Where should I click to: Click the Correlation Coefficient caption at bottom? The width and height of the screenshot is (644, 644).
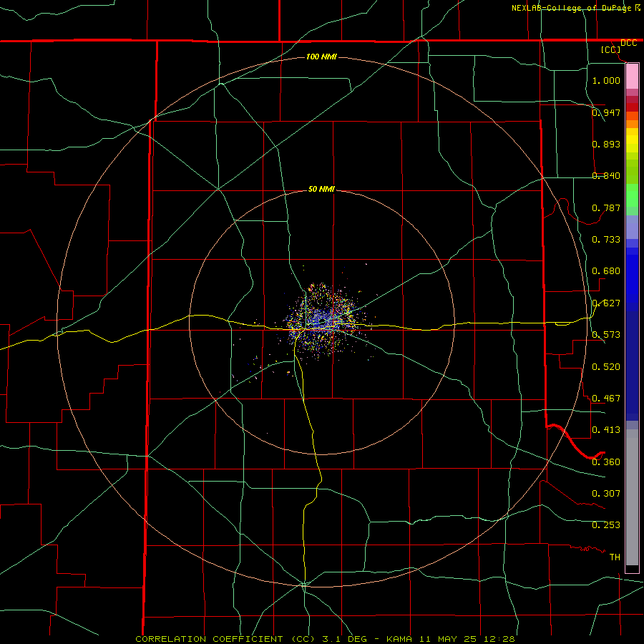(325, 639)
